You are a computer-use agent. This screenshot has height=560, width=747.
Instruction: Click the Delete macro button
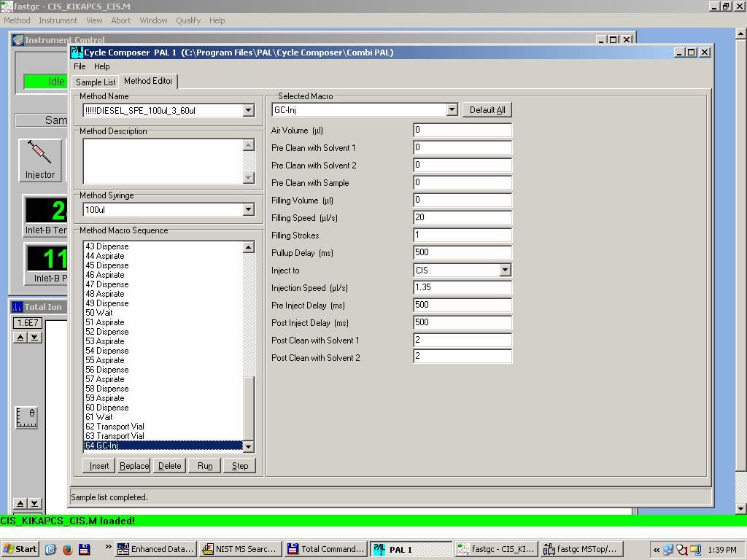click(x=169, y=466)
